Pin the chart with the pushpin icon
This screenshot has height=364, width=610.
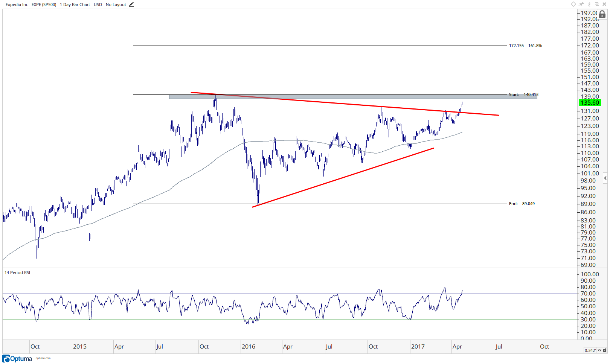click(581, 4)
